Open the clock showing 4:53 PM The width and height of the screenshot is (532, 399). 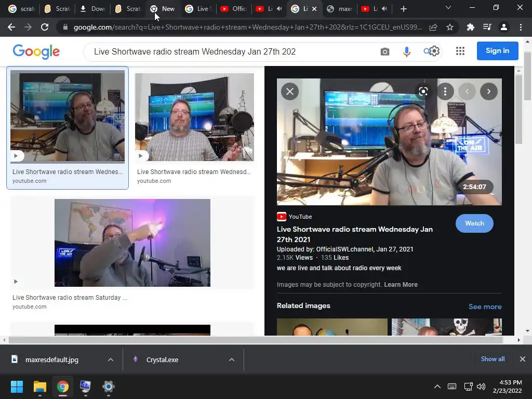(x=507, y=387)
